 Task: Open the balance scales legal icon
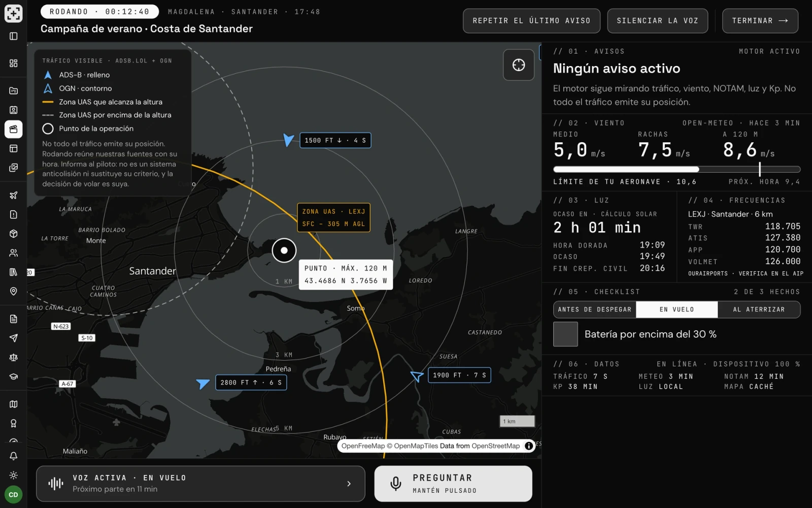14,357
